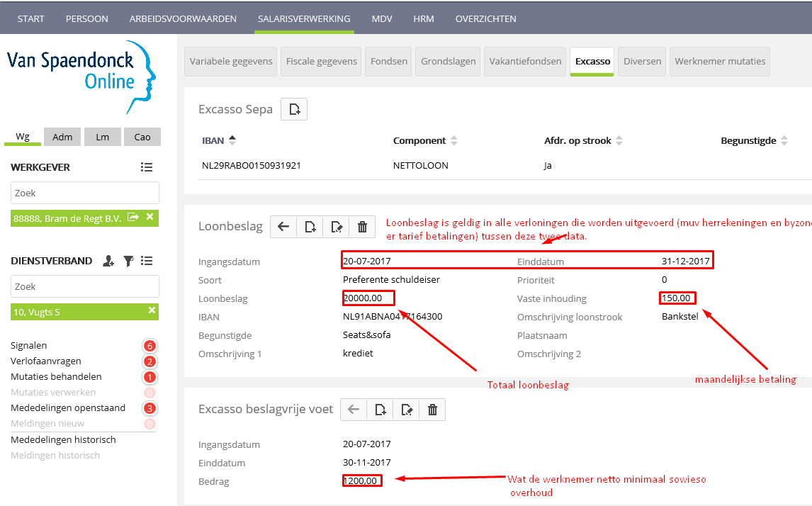Click the Van Spaendonck Online logo
This screenshot has height=506, width=812.
click(x=81, y=77)
